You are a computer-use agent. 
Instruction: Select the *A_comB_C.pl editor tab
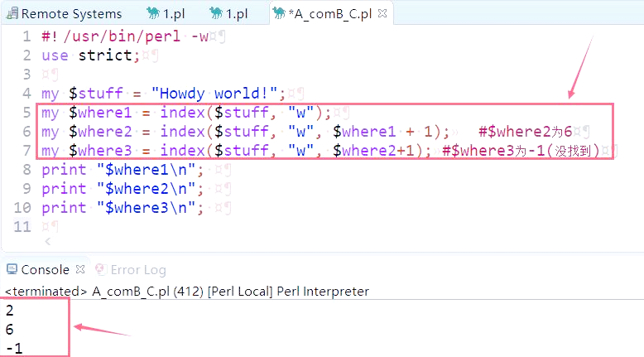coord(329,13)
